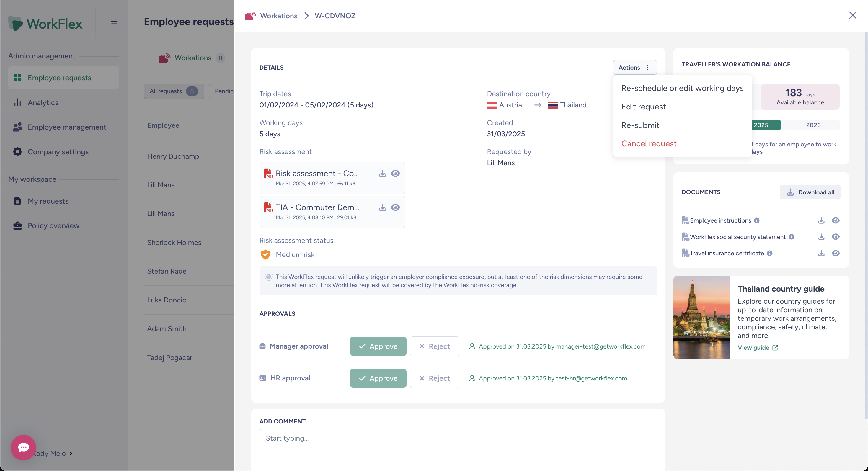The image size is (868, 471).
Task: Filter by All requests
Action: tap(174, 91)
